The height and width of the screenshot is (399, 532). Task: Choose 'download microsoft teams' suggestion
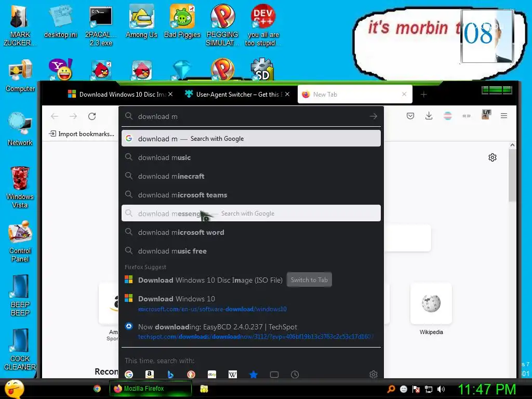click(251, 195)
